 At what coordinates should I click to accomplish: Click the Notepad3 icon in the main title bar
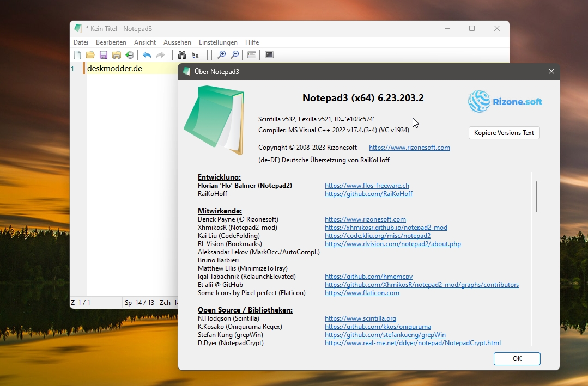78,28
